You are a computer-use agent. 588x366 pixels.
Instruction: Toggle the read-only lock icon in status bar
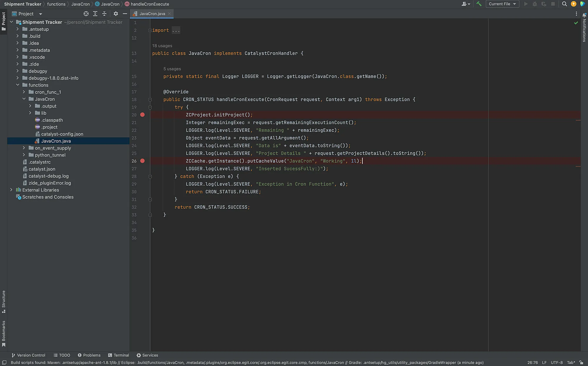pyautogui.click(x=581, y=362)
